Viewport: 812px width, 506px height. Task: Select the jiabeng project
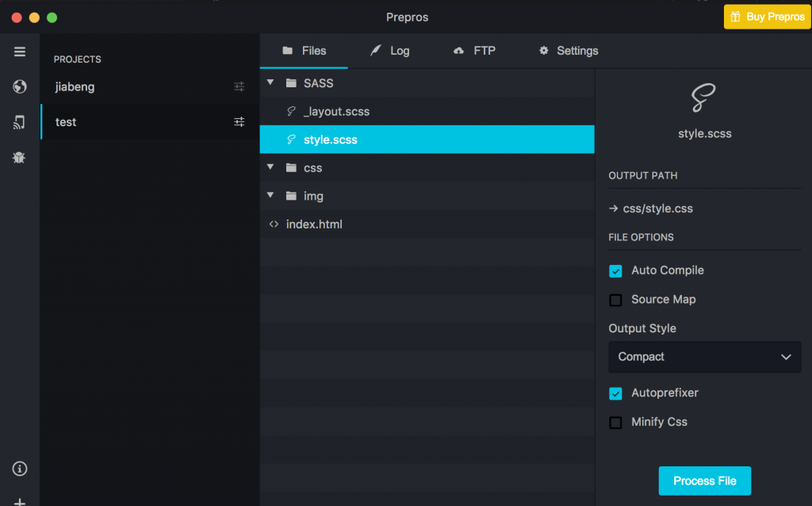[150, 86]
